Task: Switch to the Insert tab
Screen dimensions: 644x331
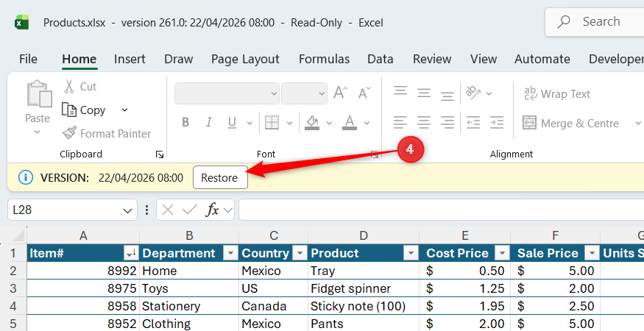Action: [130, 59]
